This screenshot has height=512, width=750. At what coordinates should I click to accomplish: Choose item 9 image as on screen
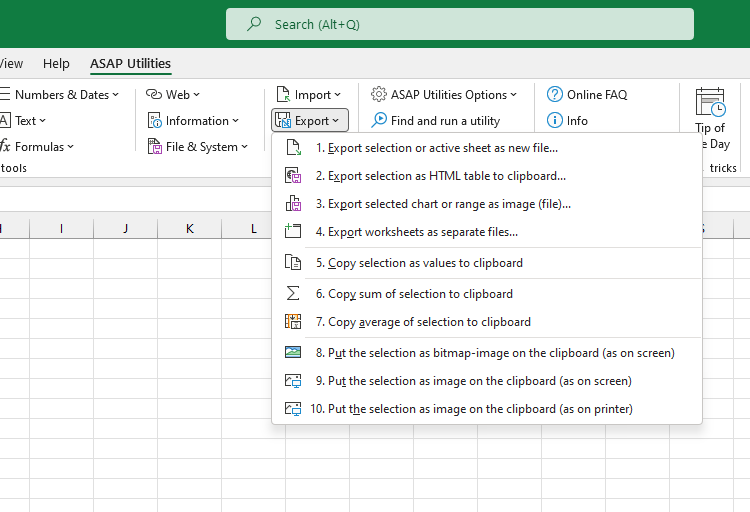(x=486, y=381)
